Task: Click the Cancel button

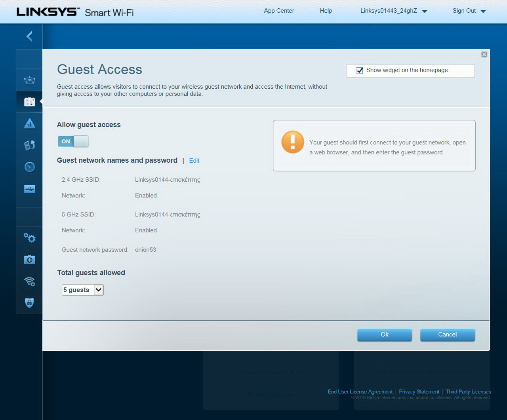Action: (x=448, y=335)
